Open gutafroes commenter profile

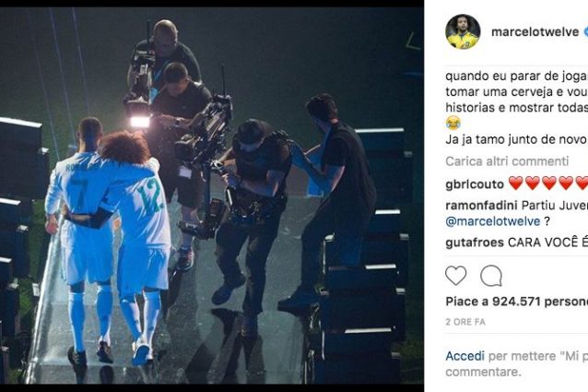475,243
